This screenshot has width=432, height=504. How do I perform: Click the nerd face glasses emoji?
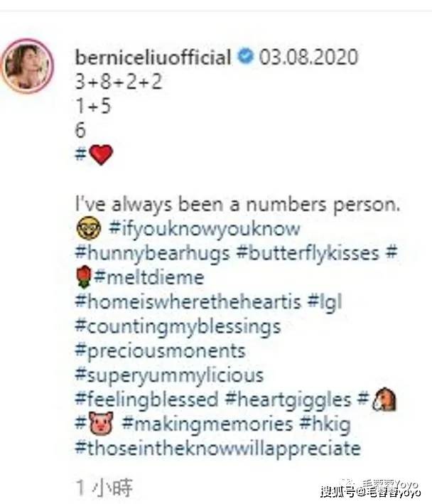85,229
